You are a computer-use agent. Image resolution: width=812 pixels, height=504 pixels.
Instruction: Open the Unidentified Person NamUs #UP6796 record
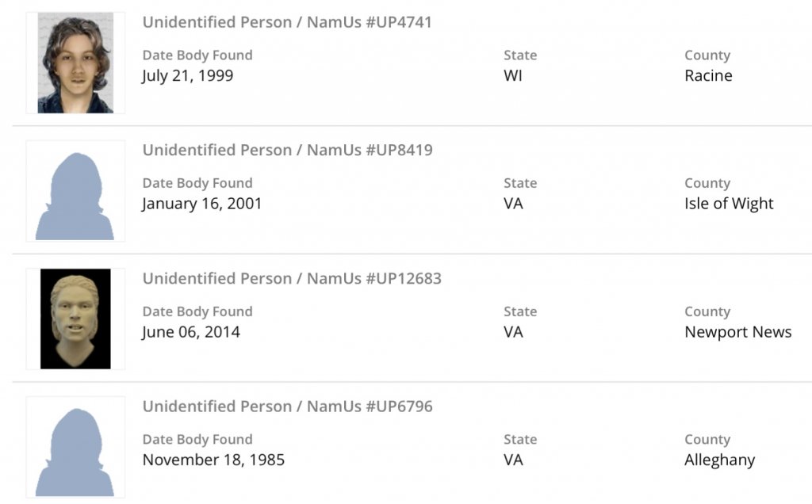click(287, 407)
